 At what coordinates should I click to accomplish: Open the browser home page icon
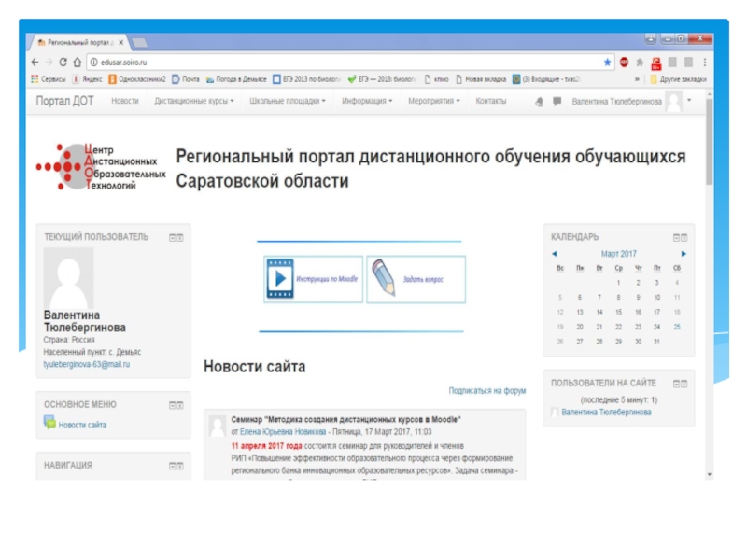[x=78, y=63]
